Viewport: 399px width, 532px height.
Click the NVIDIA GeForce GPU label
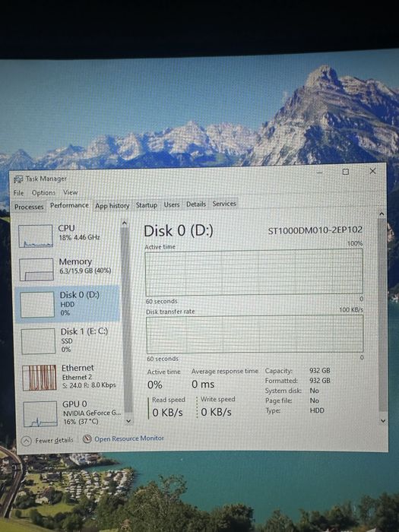coord(92,413)
